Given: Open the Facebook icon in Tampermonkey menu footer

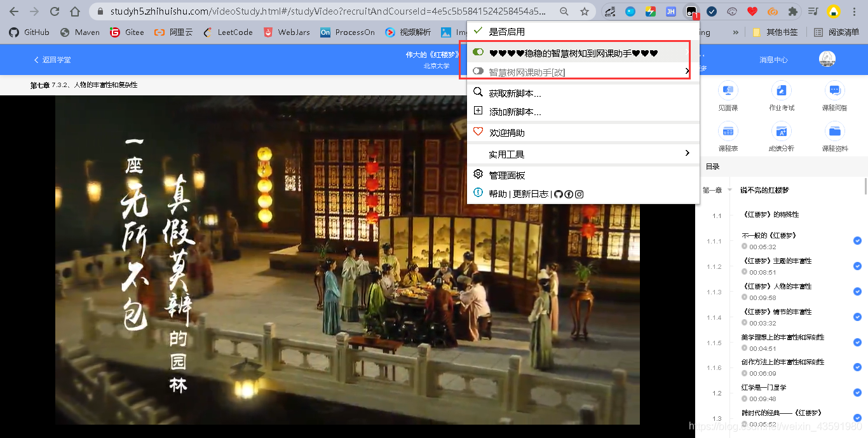Looking at the screenshot, I should [569, 194].
